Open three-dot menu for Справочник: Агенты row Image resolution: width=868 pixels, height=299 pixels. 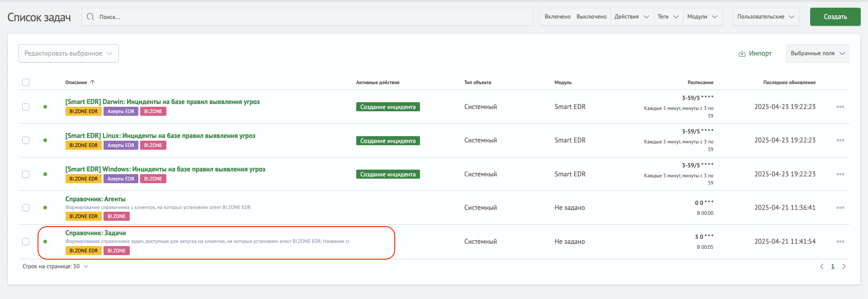840,208
